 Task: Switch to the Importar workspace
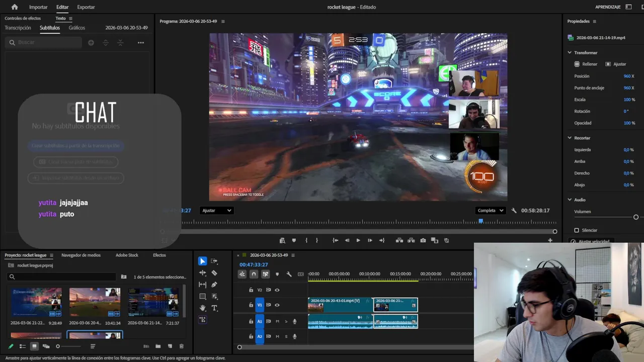[38, 7]
